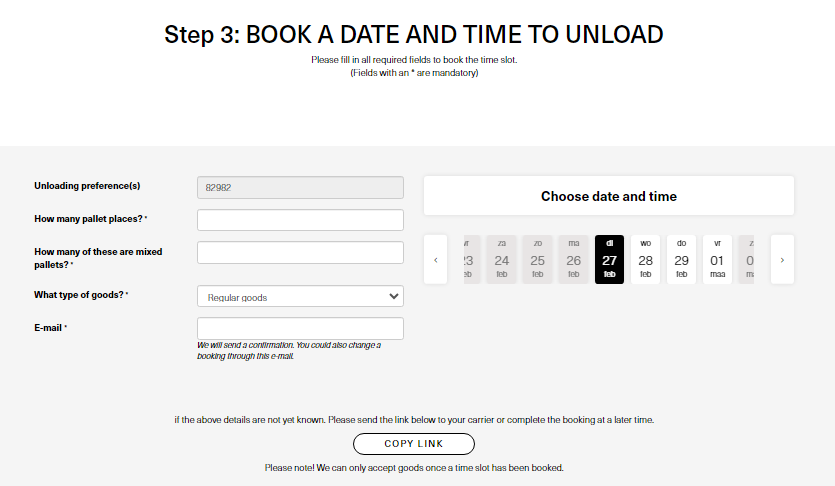Click the Unloading preference field 82982
This screenshot has width=835, height=486.
[x=300, y=187]
